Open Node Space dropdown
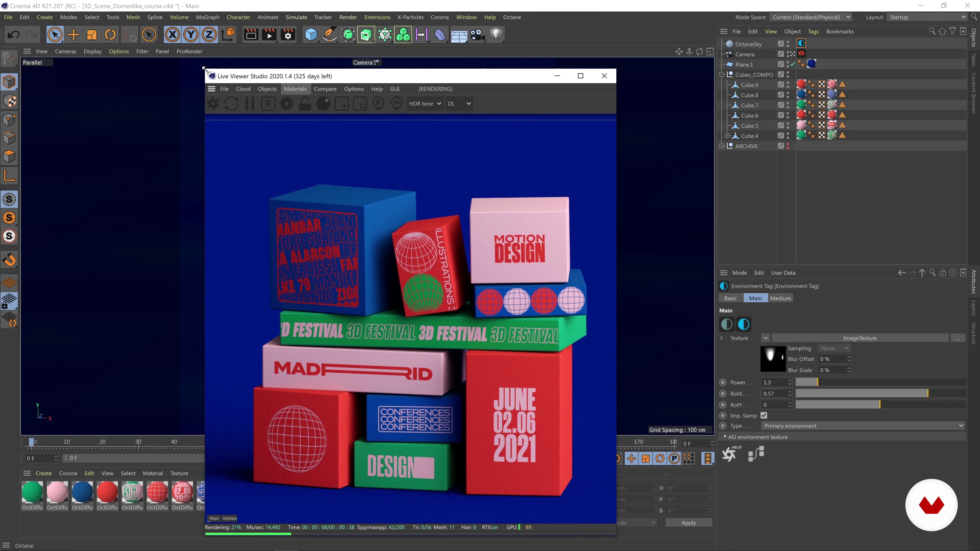 pyautogui.click(x=810, y=17)
